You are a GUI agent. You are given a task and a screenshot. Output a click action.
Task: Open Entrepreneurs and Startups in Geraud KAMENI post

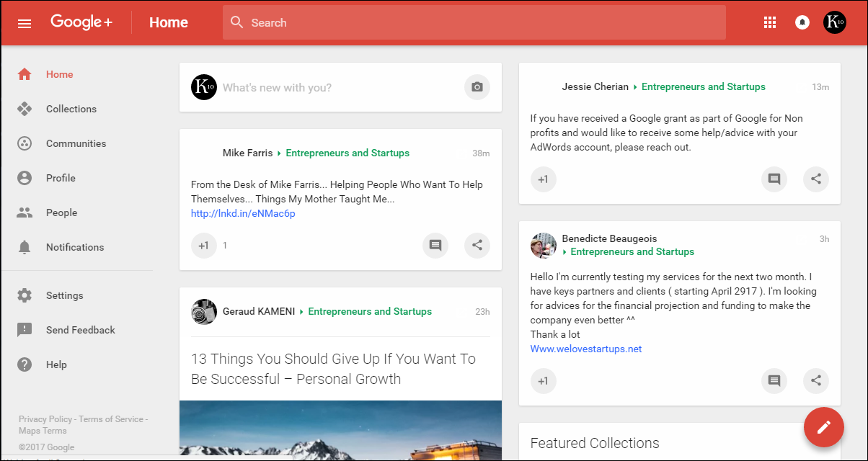[x=370, y=311]
